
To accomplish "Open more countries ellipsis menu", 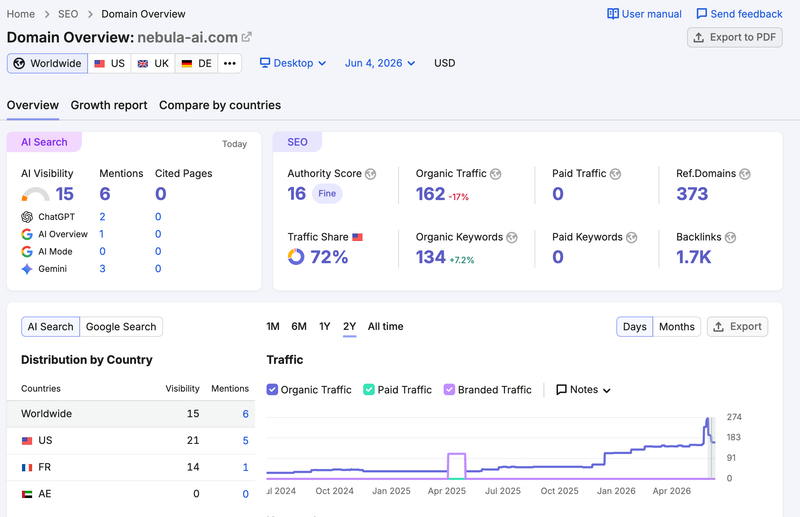I will [230, 63].
